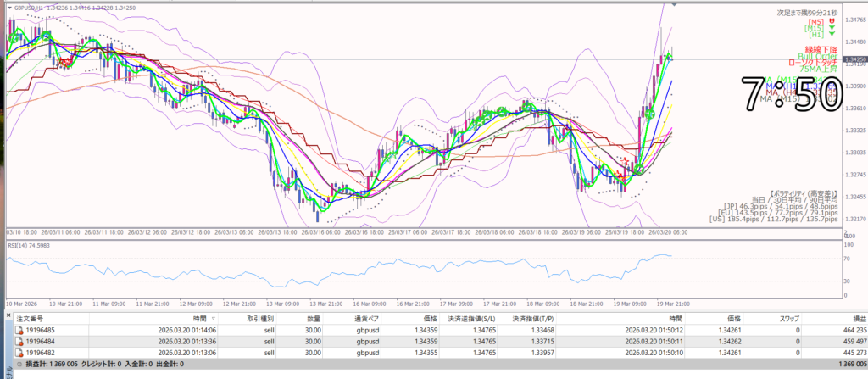Image resolution: width=868 pixels, height=379 pixels.
Task: Sort the table by 注文番号 column header
Action: [x=32, y=317]
